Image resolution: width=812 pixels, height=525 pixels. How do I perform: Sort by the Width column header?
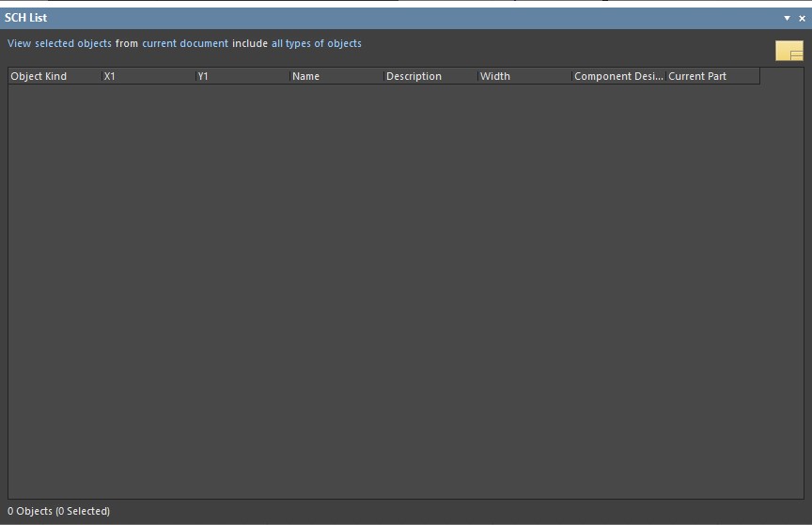(524, 76)
